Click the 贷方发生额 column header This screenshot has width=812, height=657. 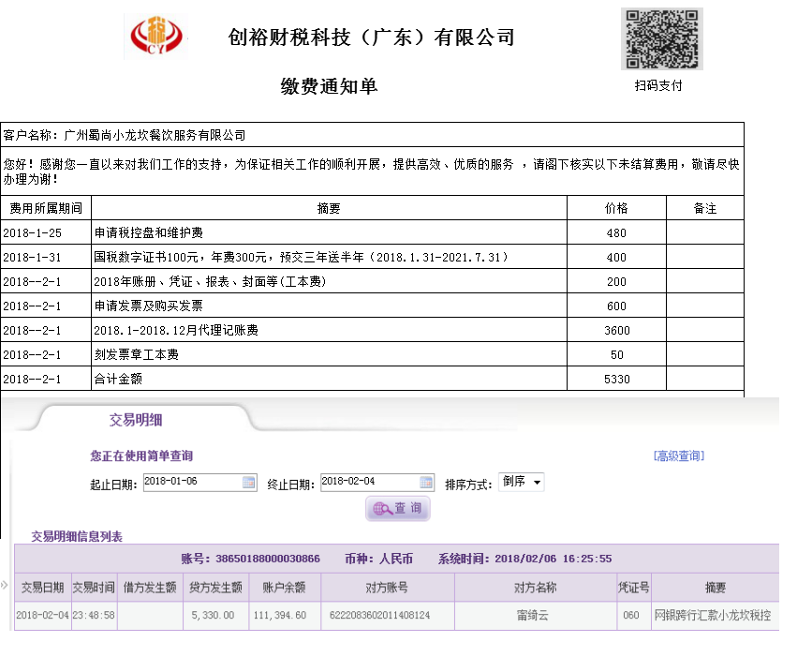click(216, 587)
